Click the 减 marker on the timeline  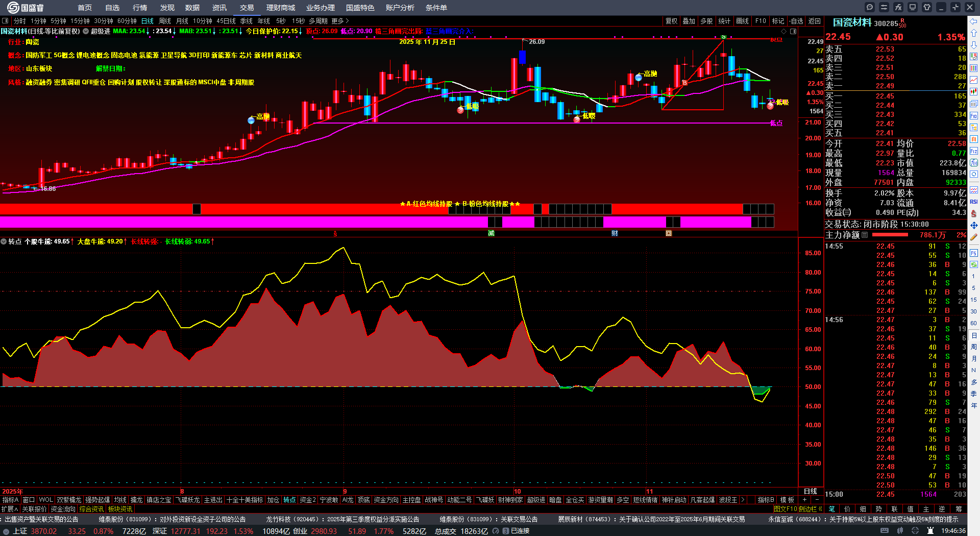[491, 233]
